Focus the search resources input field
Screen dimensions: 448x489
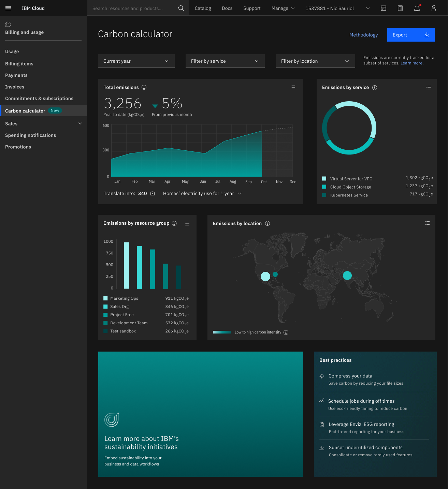133,8
